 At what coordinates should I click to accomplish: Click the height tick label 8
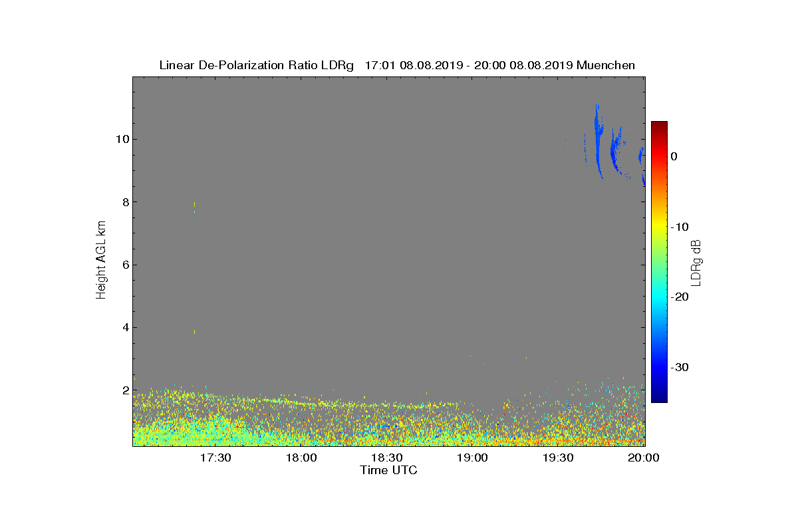coord(124,202)
